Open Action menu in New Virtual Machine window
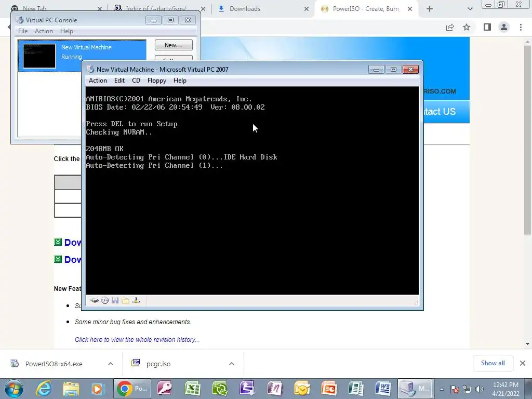The height and width of the screenshot is (399, 532). 98,81
